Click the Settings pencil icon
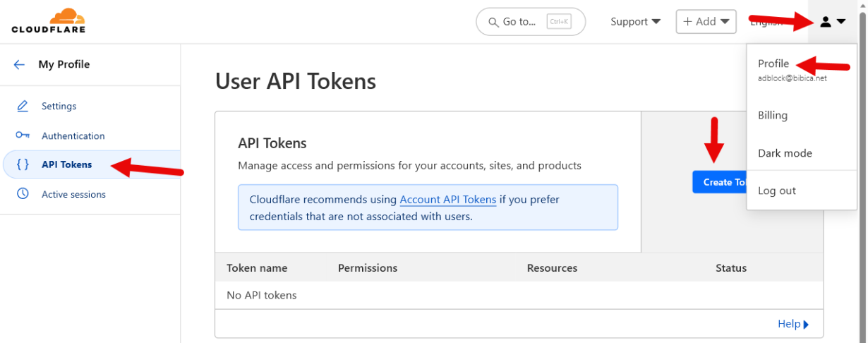The height and width of the screenshot is (343, 868). (23, 106)
